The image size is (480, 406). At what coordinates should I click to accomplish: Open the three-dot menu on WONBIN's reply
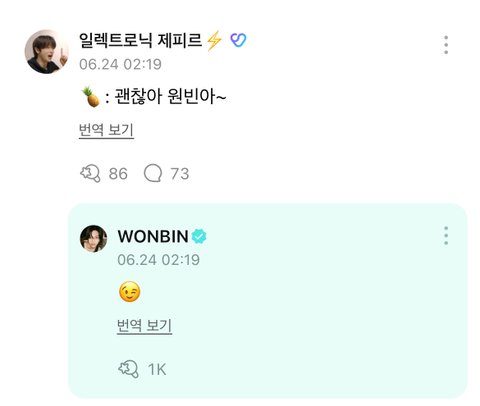pyautogui.click(x=446, y=236)
